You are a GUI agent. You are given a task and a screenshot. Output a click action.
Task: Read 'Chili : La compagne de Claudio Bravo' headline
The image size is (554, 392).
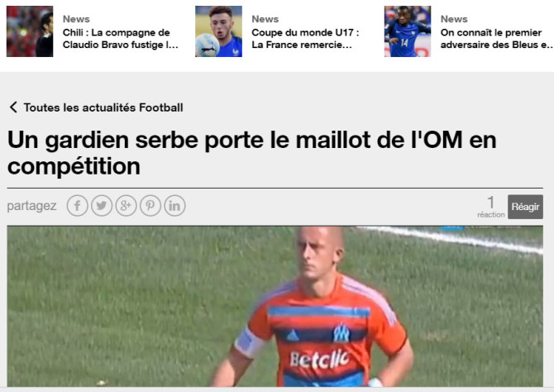pos(121,39)
